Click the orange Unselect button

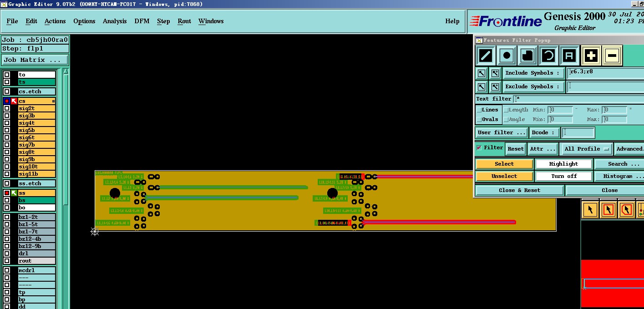504,176
